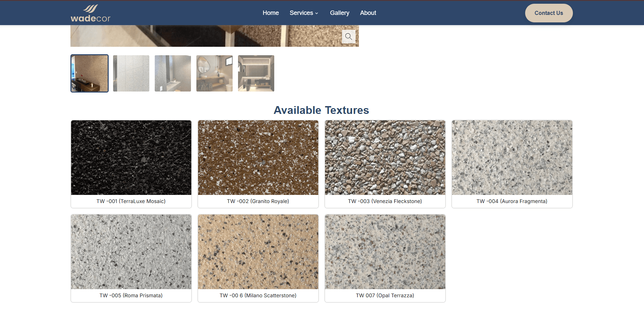Select the second white wall thumbnail
Image resolution: width=644 pixels, height=321 pixels.
pos(131,73)
